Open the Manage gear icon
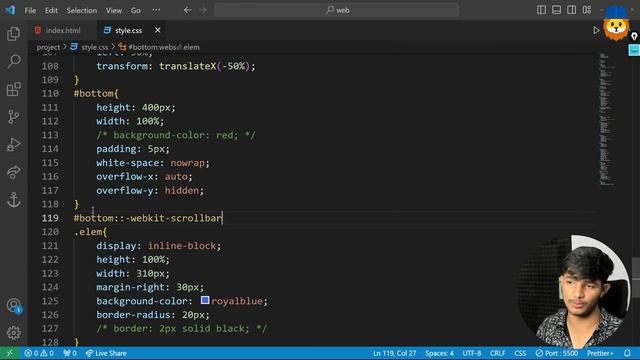The width and height of the screenshot is (640, 360). [13, 333]
